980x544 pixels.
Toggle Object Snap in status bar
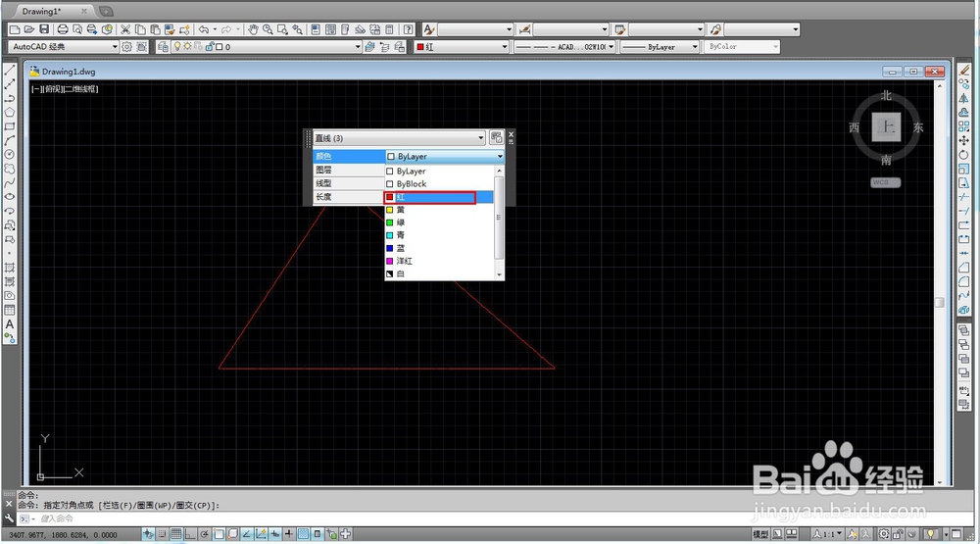click(x=219, y=534)
